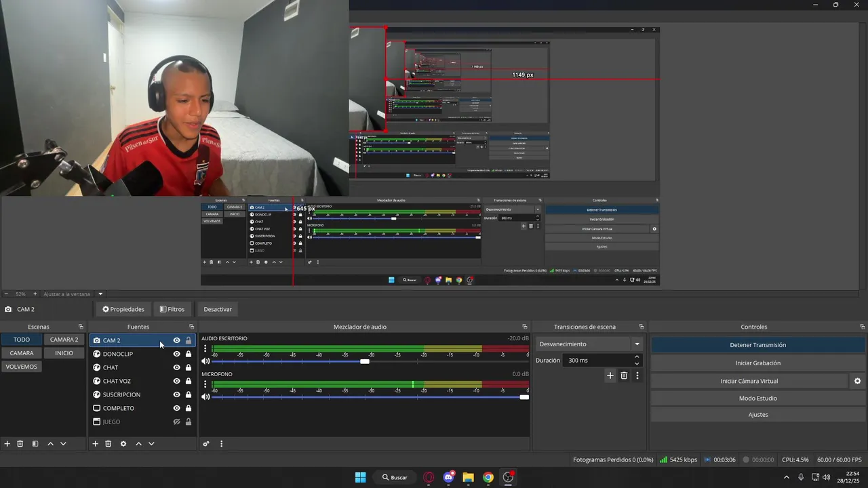Open virtual camera settings gear
The width and height of the screenshot is (868, 488).
858,382
